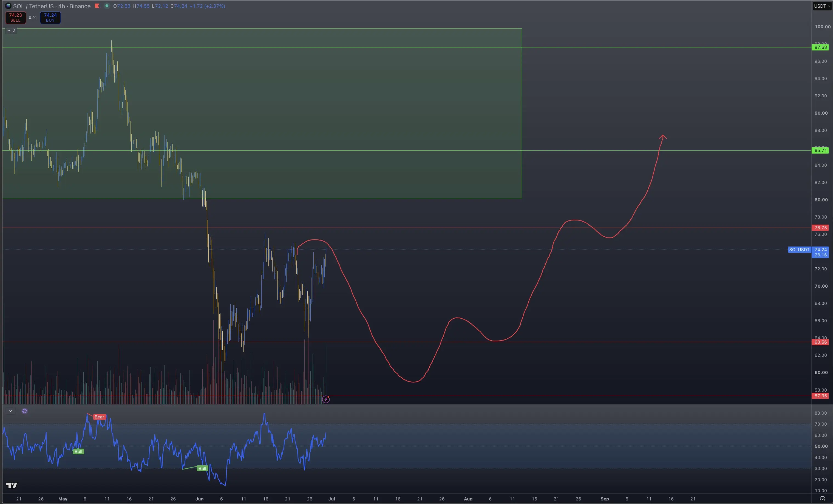This screenshot has width=833, height=504.
Task: Click the SOLUSDT symbol tag on price axis
Action: coord(799,250)
